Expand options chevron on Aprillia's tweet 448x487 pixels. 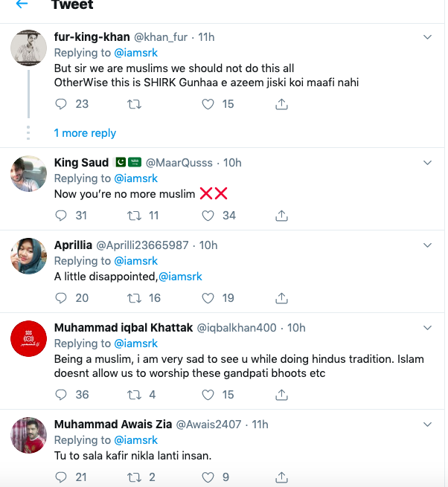pyautogui.click(x=428, y=245)
